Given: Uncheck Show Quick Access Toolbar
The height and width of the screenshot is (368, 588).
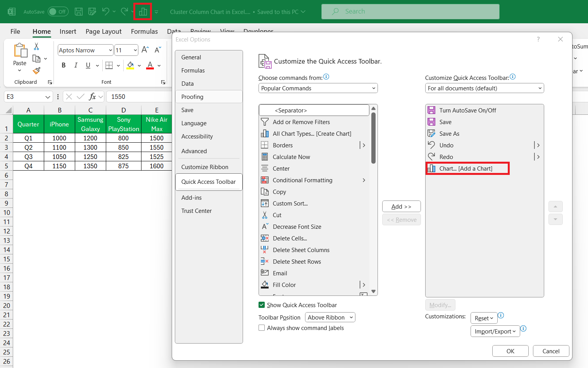Looking at the screenshot, I should (262, 305).
